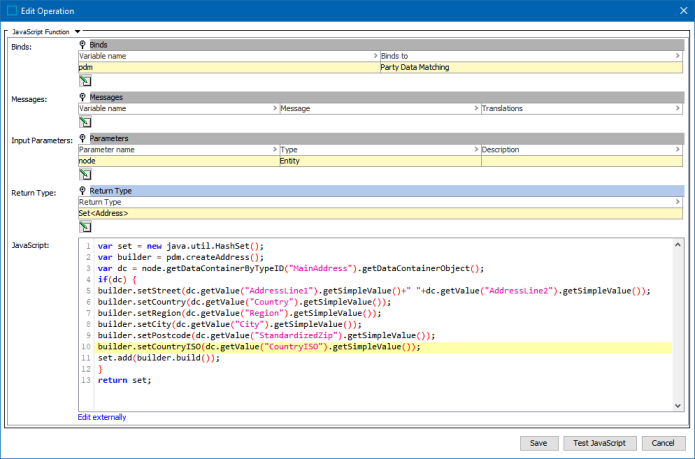Image resolution: width=695 pixels, height=459 pixels.
Task: Open the JavaScript Function type dropdown
Action: [x=77, y=32]
